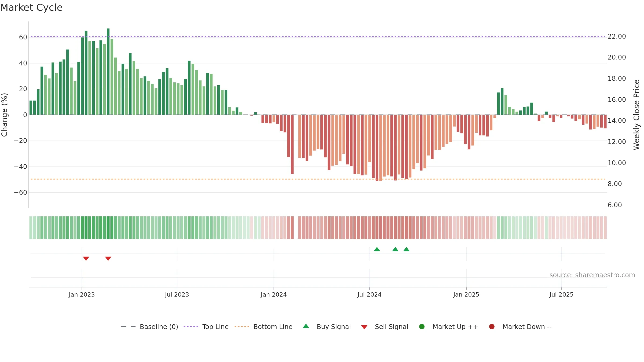Select the last buy signal marker in 2024
The height and width of the screenshot is (362, 644).
pyautogui.click(x=407, y=249)
